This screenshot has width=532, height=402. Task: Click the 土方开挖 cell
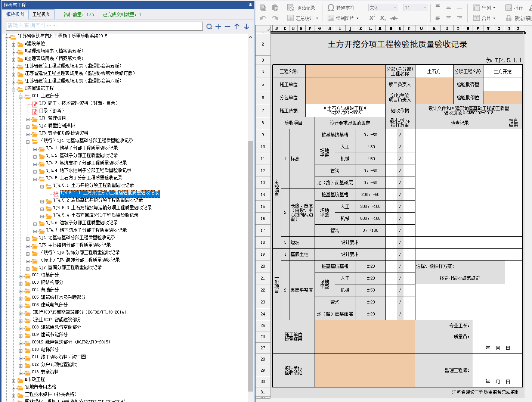coord(502,71)
